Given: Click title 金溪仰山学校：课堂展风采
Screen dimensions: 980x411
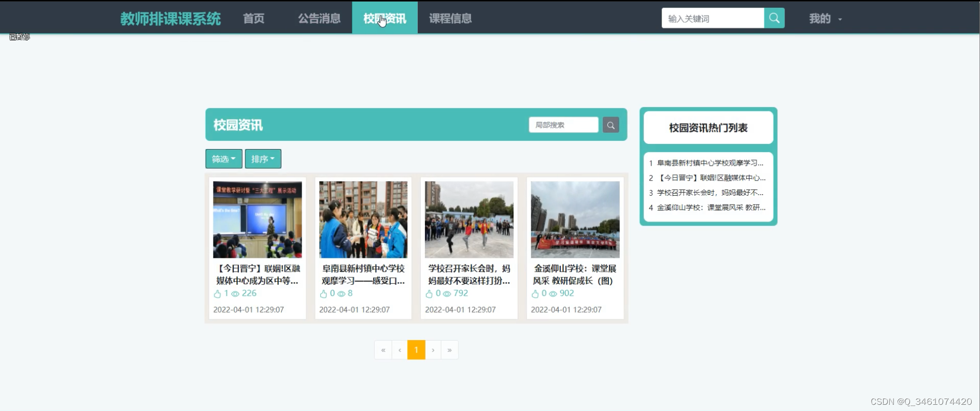Looking at the screenshot, I should [575, 274].
